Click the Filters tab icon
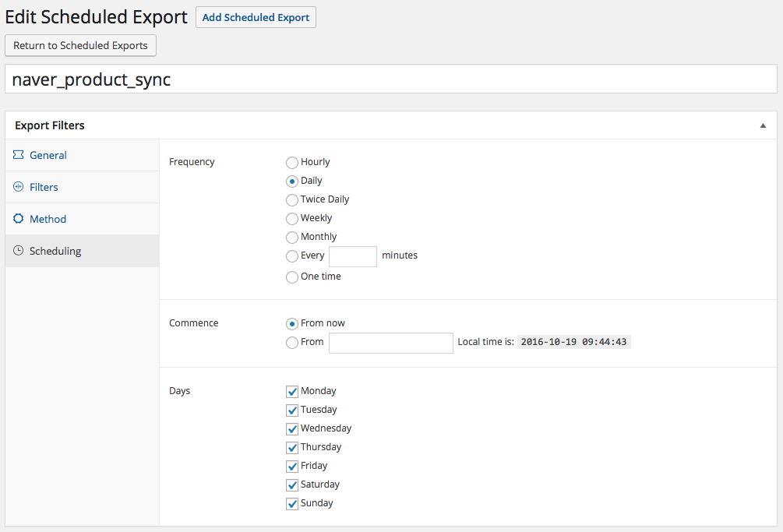The image size is (783, 532). click(19, 187)
